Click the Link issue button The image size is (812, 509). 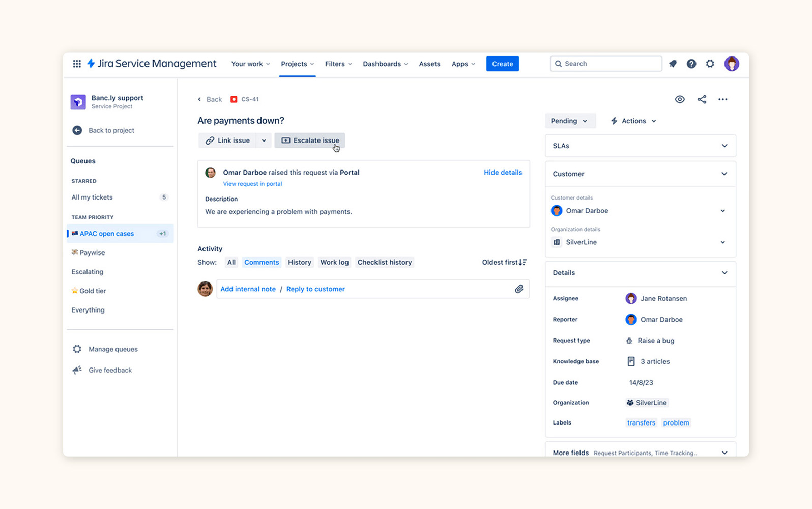[x=227, y=140]
